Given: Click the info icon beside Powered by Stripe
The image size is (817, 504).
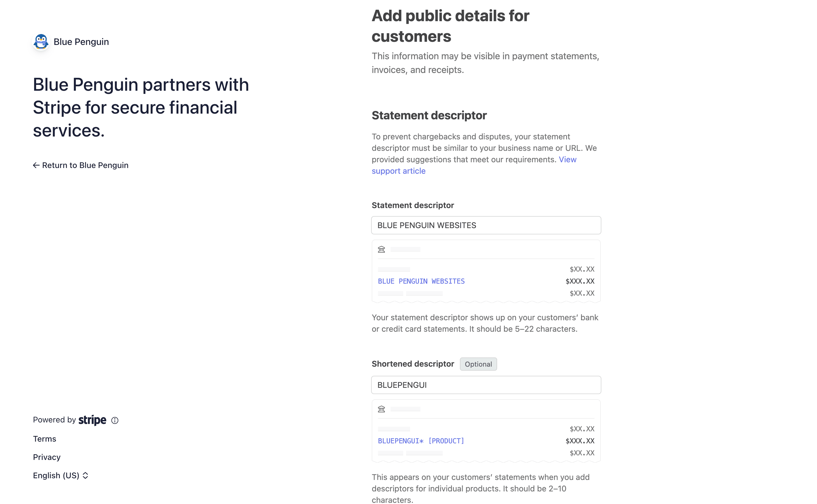Looking at the screenshot, I should [114, 420].
